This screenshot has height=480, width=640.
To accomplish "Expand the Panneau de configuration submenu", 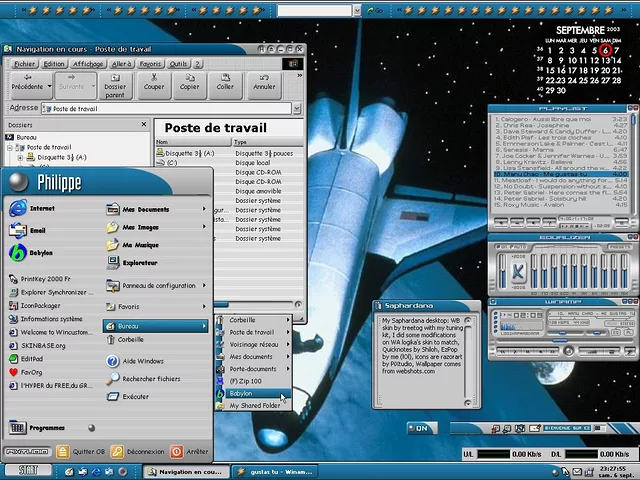I will [x=158, y=286].
